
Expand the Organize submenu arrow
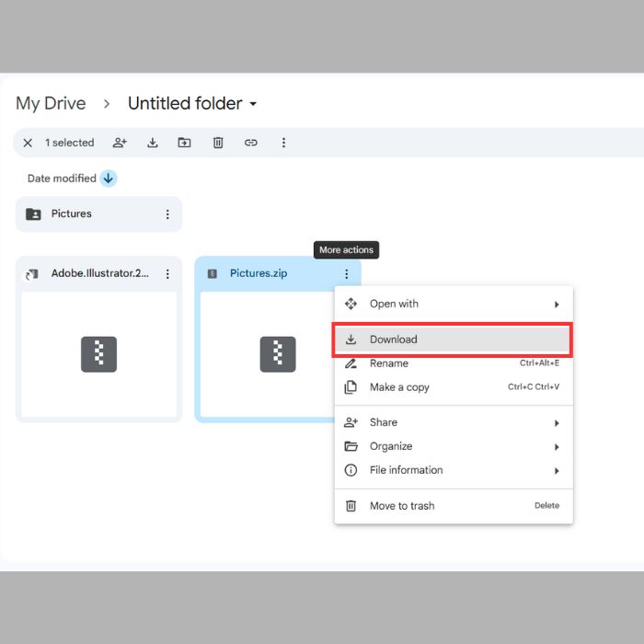point(557,447)
